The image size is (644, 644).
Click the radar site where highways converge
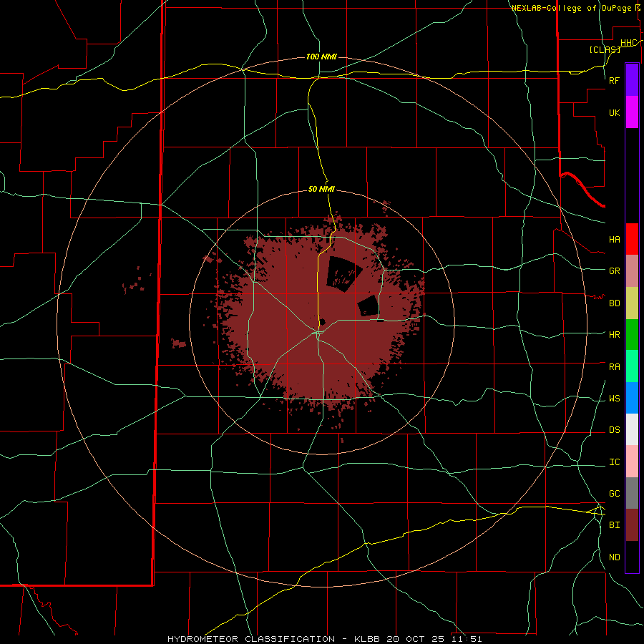click(318, 332)
